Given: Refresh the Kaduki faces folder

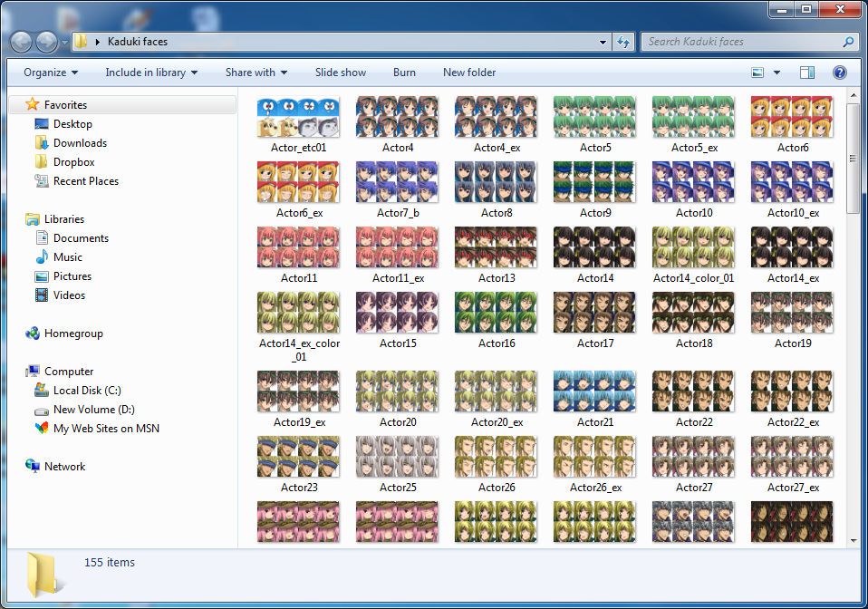Looking at the screenshot, I should coord(623,42).
